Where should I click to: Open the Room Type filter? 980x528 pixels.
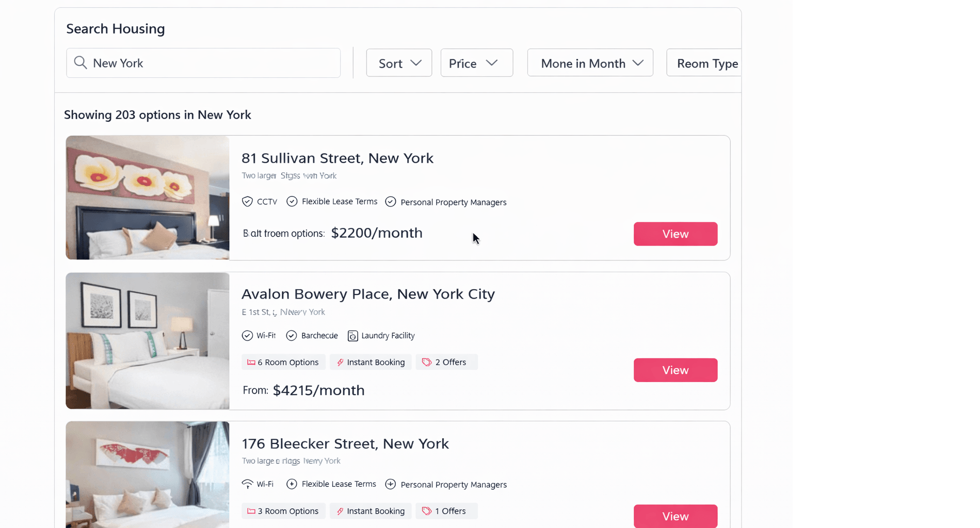(705, 63)
